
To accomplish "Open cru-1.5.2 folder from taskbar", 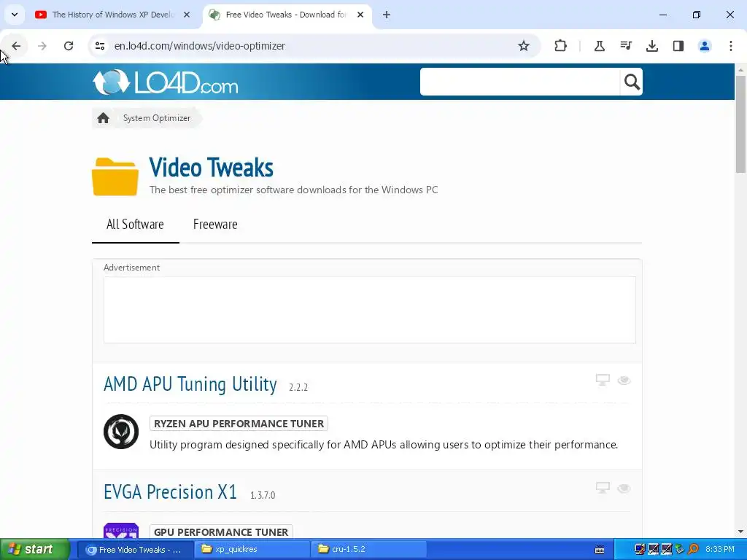I will [x=369, y=550].
